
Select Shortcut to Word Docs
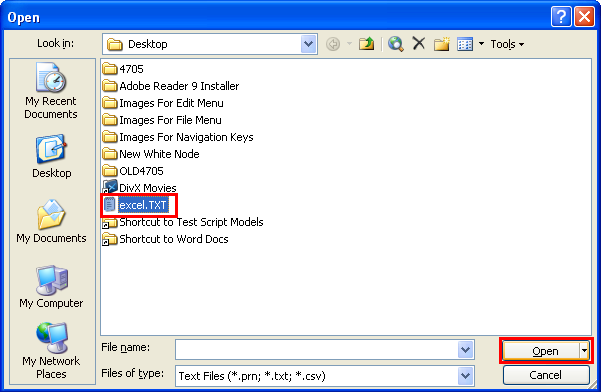pyautogui.click(x=166, y=239)
